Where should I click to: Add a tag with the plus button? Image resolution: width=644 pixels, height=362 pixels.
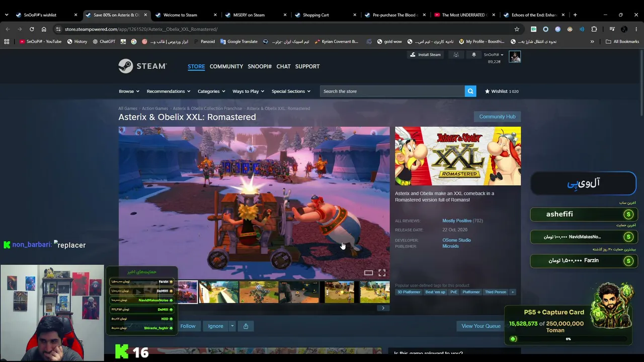[513, 292]
